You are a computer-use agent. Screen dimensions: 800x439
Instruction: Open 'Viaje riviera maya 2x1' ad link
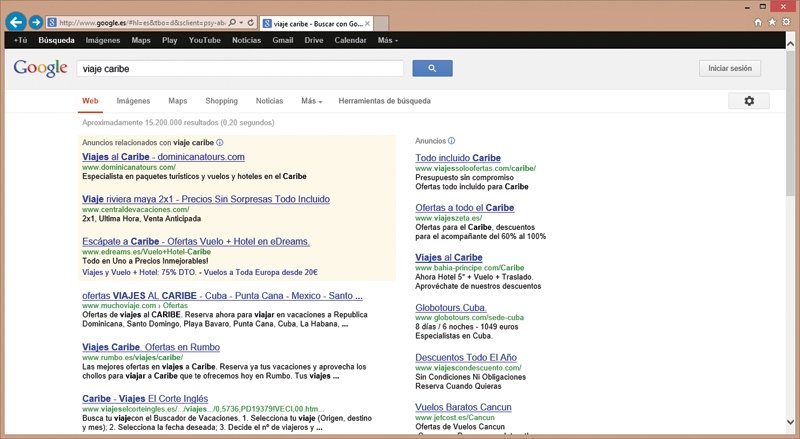tap(206, 199)
